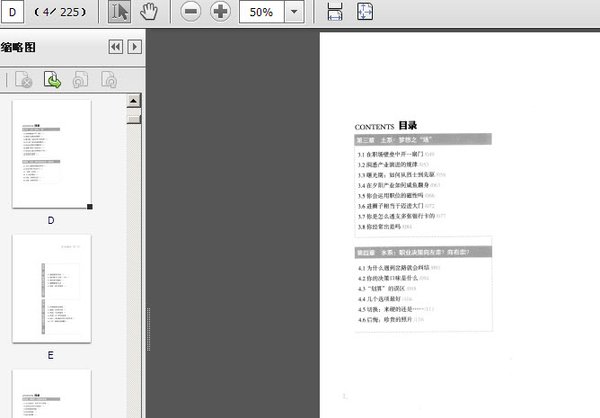The width and height of the screenshot is (600, 418).
Task: Open the zoom percentage dropdown arrow
Action: (x=294, y=12)
